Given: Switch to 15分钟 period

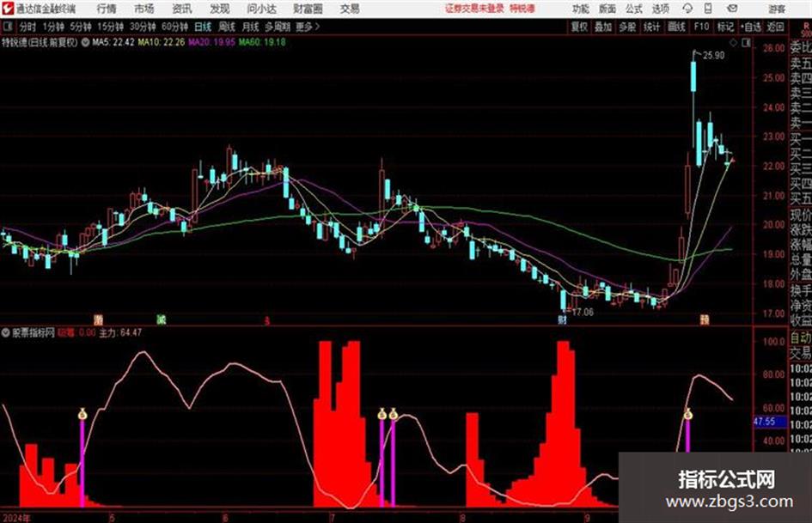Looking at the screenshot, I should (110, 27).
